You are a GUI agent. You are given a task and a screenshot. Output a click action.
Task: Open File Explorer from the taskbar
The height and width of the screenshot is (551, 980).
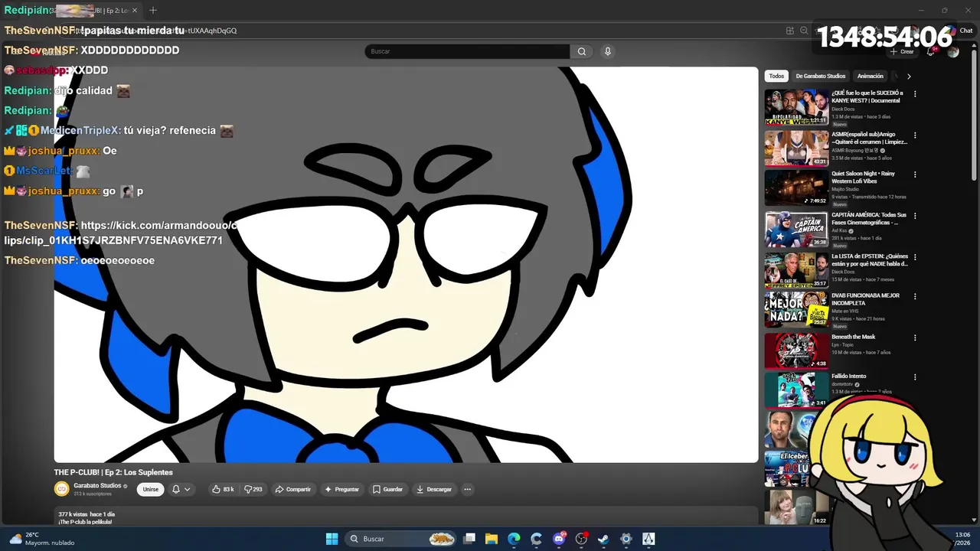tap(492, 539)
